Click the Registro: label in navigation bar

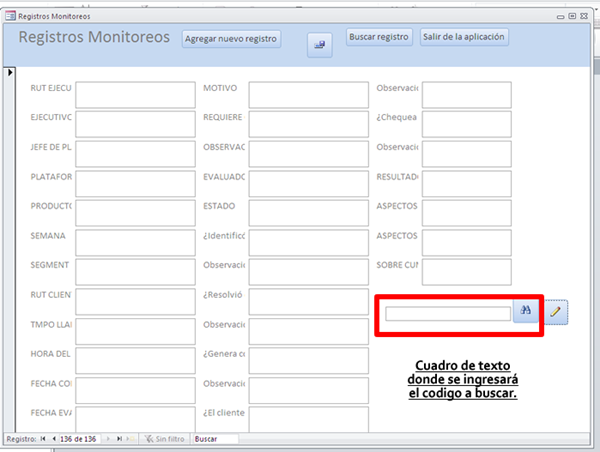click(21, 439)
